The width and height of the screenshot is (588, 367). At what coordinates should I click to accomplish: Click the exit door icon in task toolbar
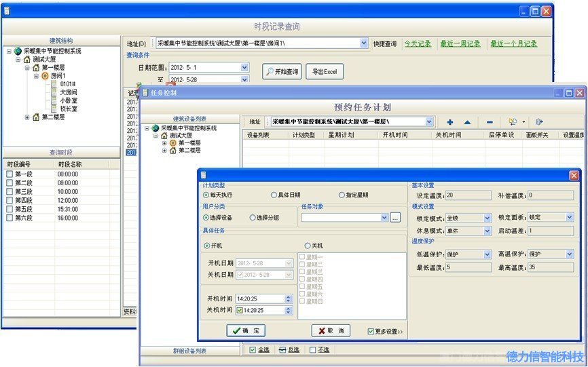click(x=539, y=122)
